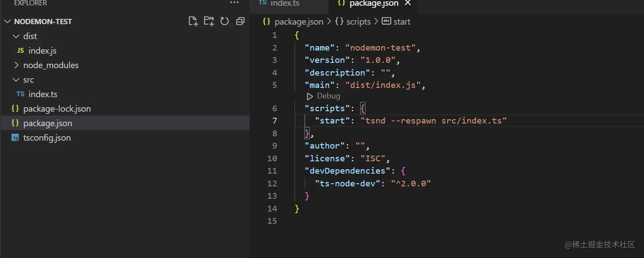
Task: Click line number 7 in the gutter
Action: click(274, 120)
